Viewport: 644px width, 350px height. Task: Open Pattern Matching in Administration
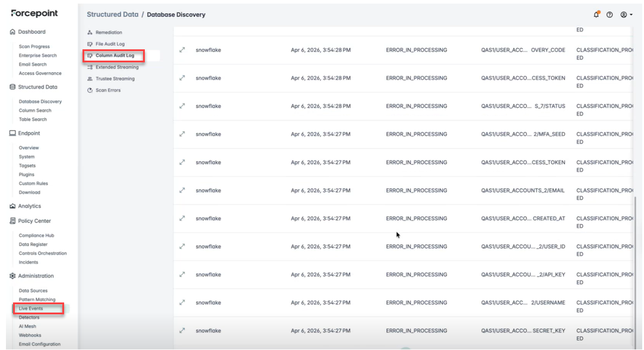[37, 299]
